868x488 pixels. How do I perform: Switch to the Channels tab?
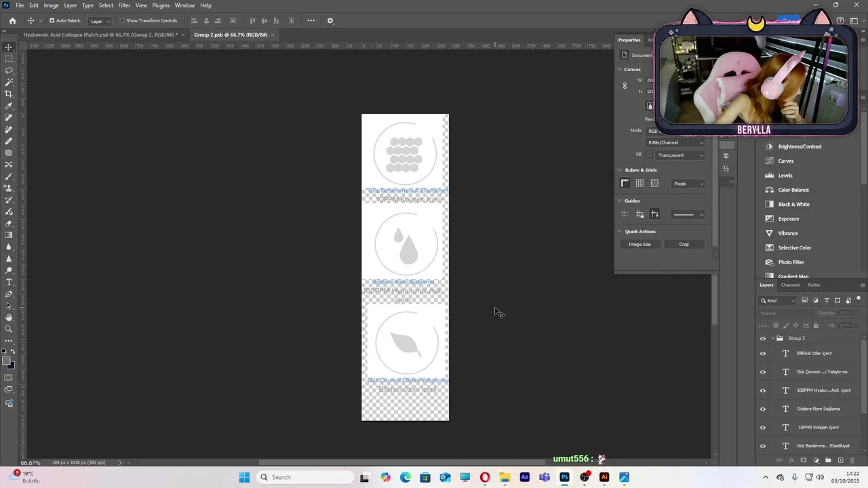(x=791, y=285)
